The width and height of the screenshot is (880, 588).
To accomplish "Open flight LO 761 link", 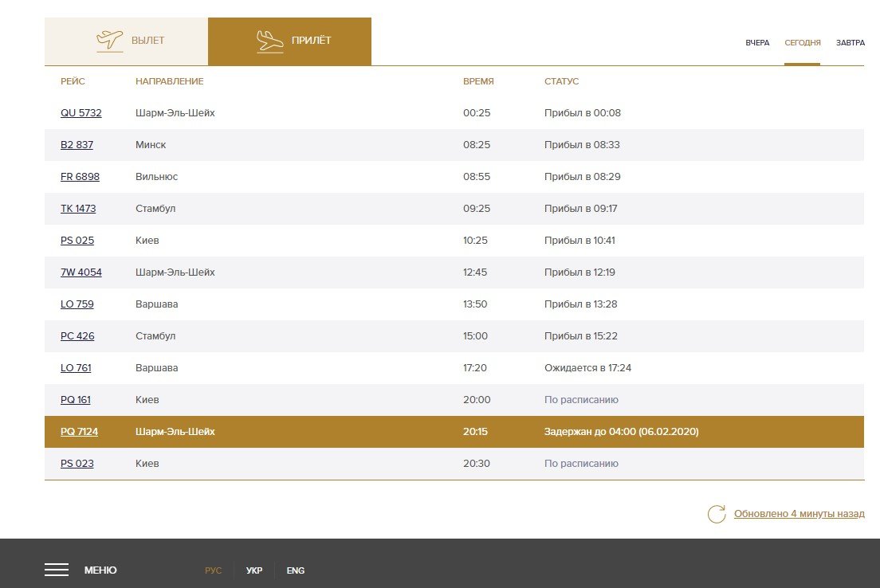I will point(76,368).
